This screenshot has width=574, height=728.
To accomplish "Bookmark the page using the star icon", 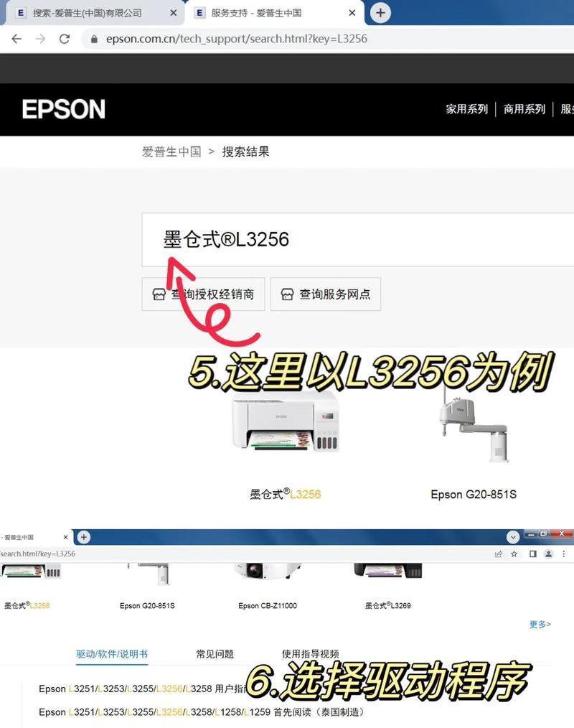I will (514, 554).
